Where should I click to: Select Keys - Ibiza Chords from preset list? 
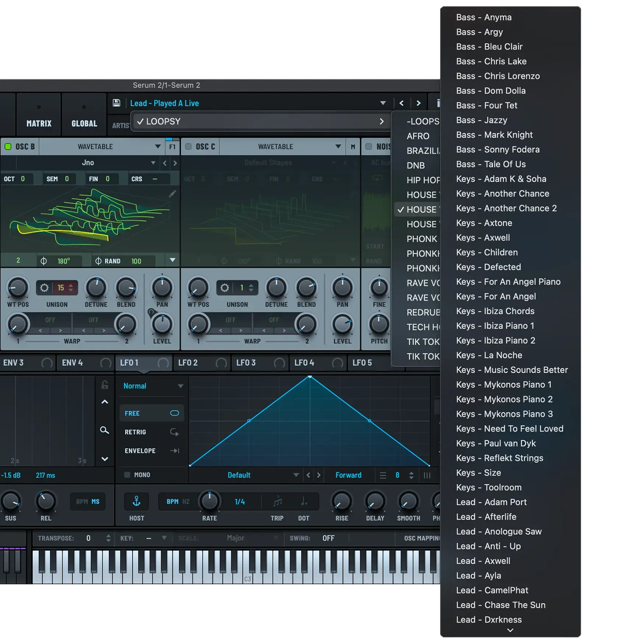(x=495, y=311)
